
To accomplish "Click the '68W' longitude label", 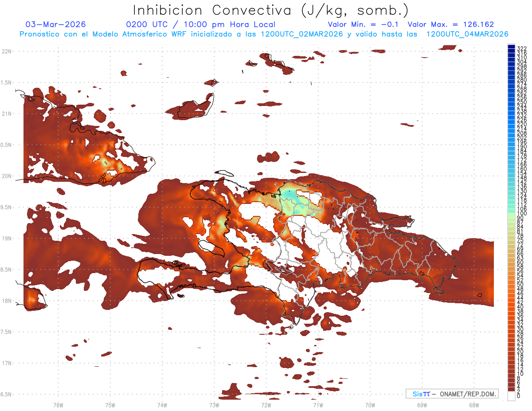I will [x=473, y=405].
